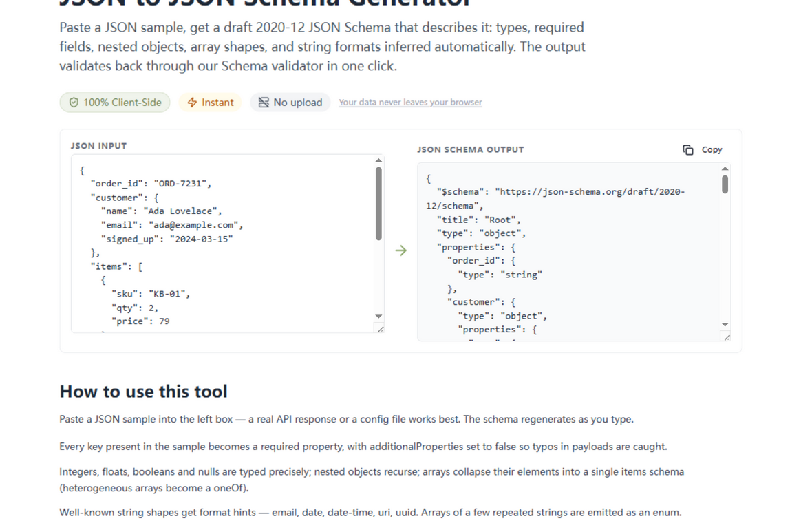This screenshot has height=523, width=812.
Task: Click the shield icon in 100% Client-Side badge
Action: point(74,103)
